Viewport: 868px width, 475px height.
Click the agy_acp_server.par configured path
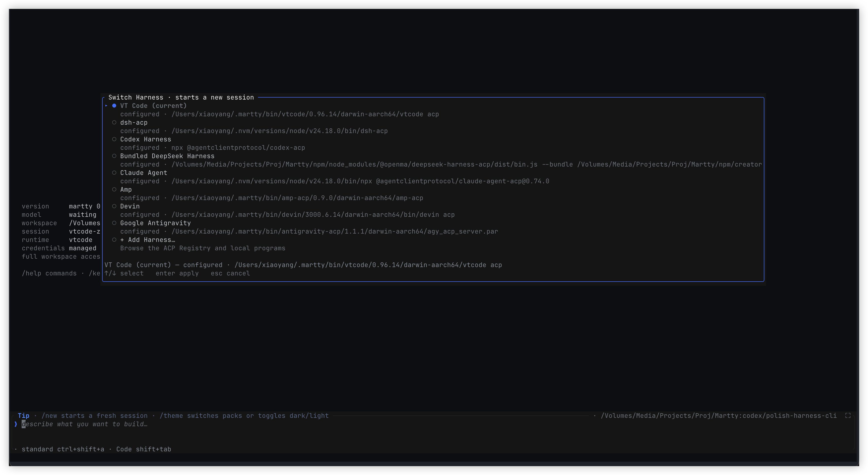click(309, 231)
